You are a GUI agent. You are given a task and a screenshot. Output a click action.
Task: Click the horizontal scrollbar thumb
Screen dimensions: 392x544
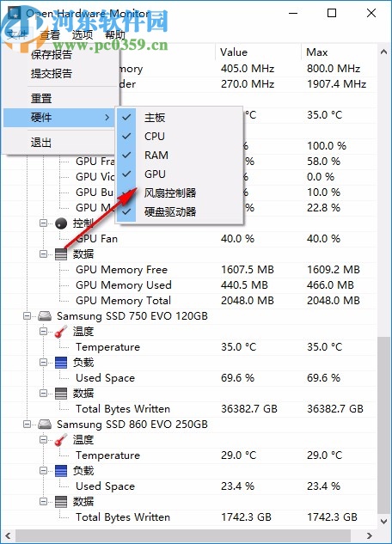(x=183, y=536)
